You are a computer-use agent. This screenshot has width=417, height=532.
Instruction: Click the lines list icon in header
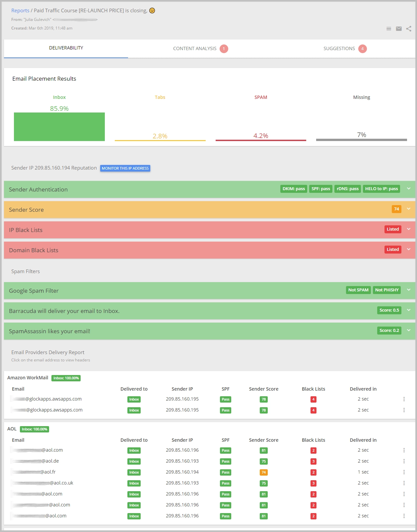(389, 29)
